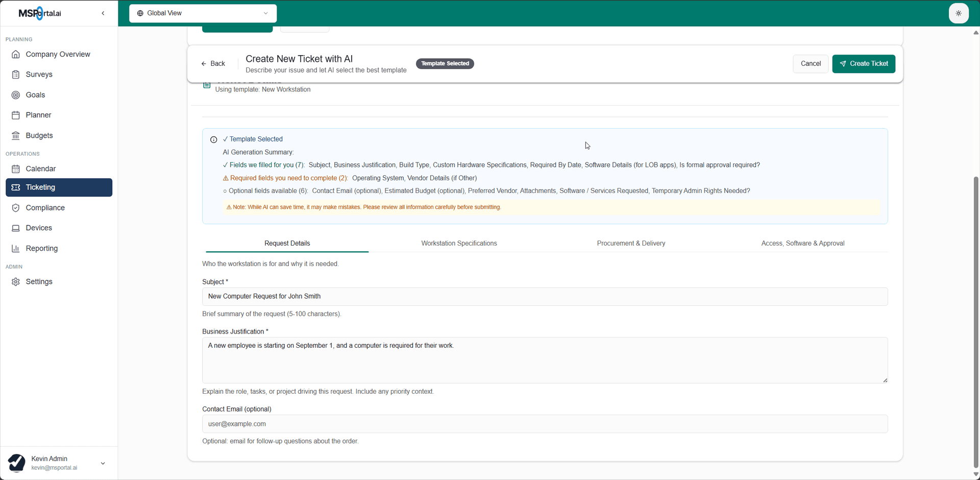Expand the Kevin Admin account menu

click(x=103, y=463)
